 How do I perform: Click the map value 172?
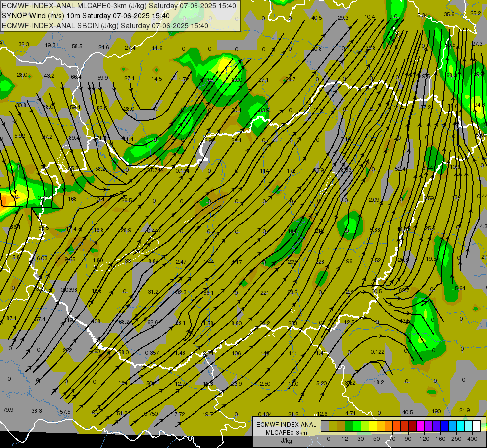(x=292, y=171)
